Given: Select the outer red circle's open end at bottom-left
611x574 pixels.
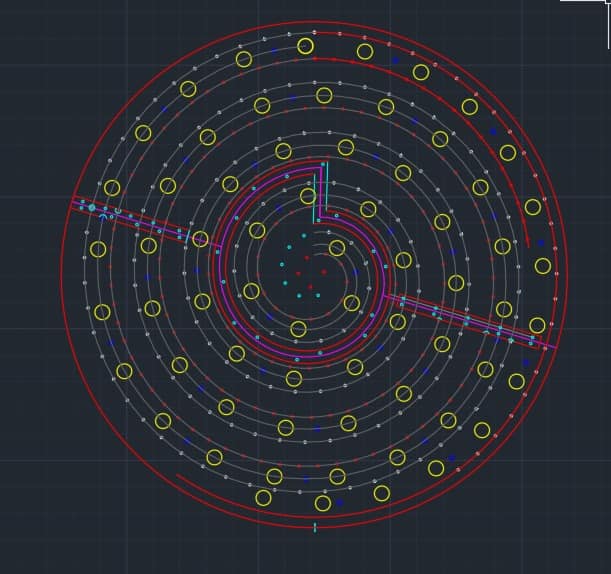Looking at the screenshot, I should (177, 475).
